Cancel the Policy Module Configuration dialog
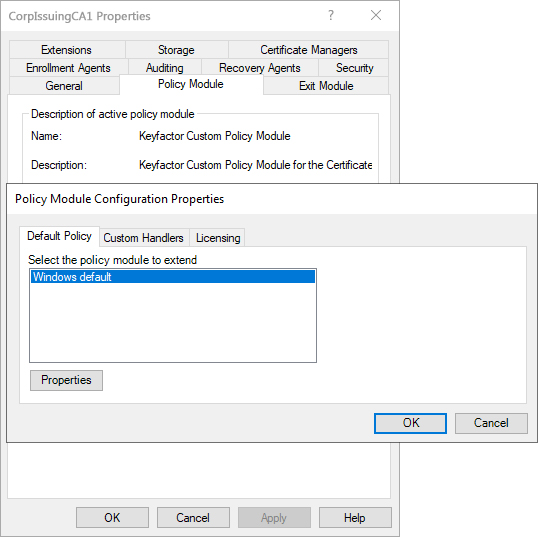 491,423
